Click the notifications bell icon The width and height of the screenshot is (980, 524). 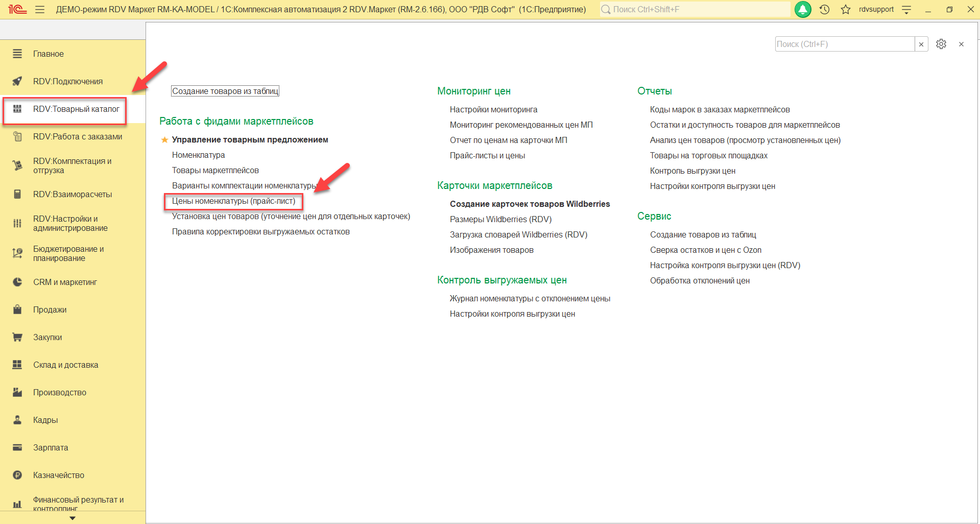point(803,10)
